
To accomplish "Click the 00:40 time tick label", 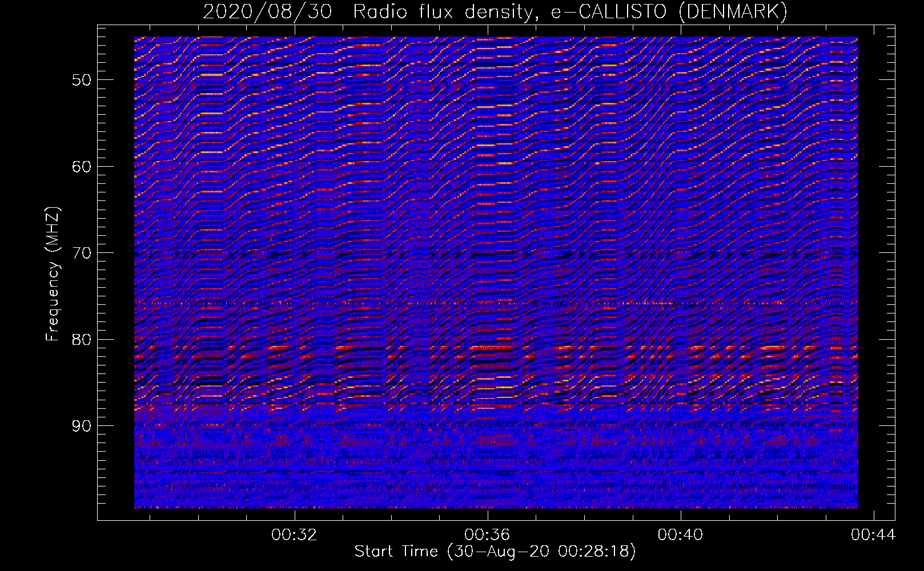I will click(680, 535).
